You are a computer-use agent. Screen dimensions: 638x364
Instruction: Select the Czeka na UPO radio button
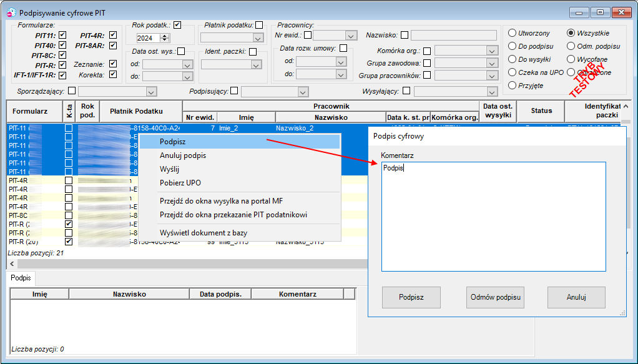point(513,72)
